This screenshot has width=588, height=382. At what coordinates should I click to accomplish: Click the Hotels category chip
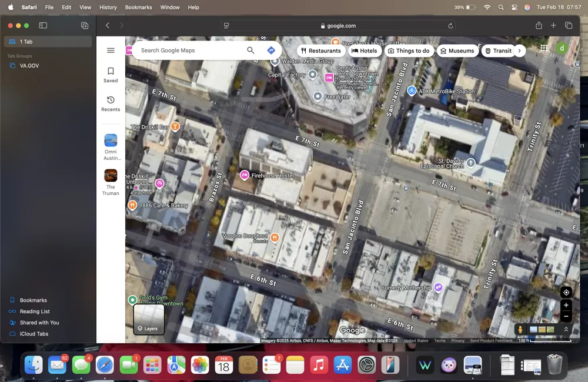coord(364,51)
